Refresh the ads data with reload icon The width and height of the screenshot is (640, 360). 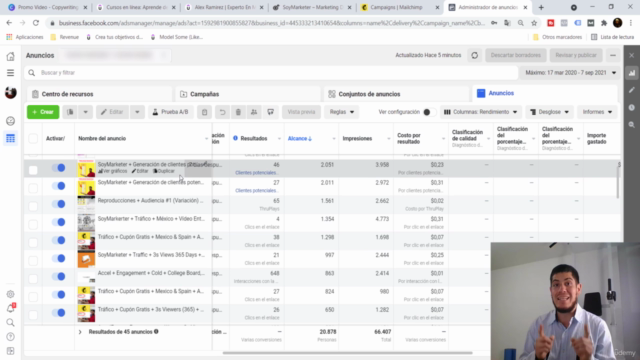point(474,55)
